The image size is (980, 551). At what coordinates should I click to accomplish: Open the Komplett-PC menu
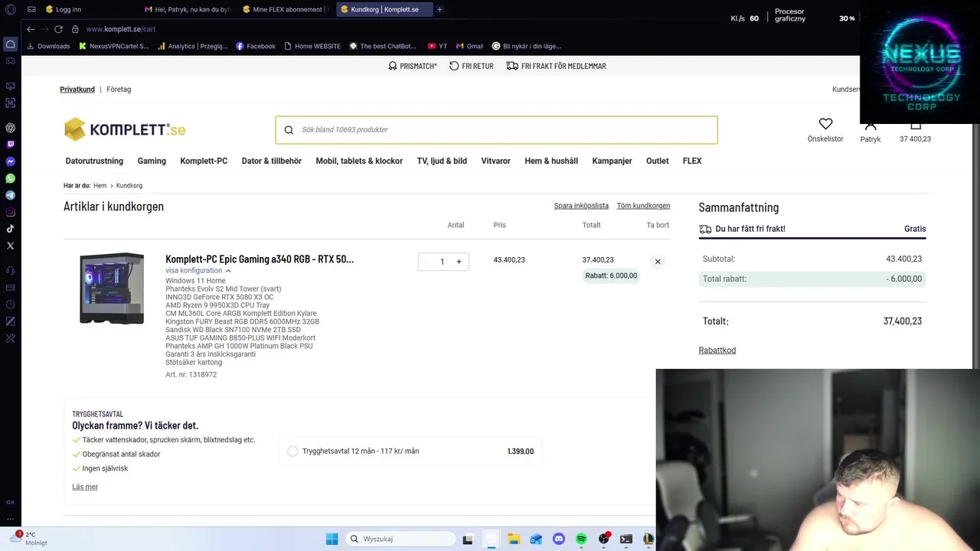point(204,161)
